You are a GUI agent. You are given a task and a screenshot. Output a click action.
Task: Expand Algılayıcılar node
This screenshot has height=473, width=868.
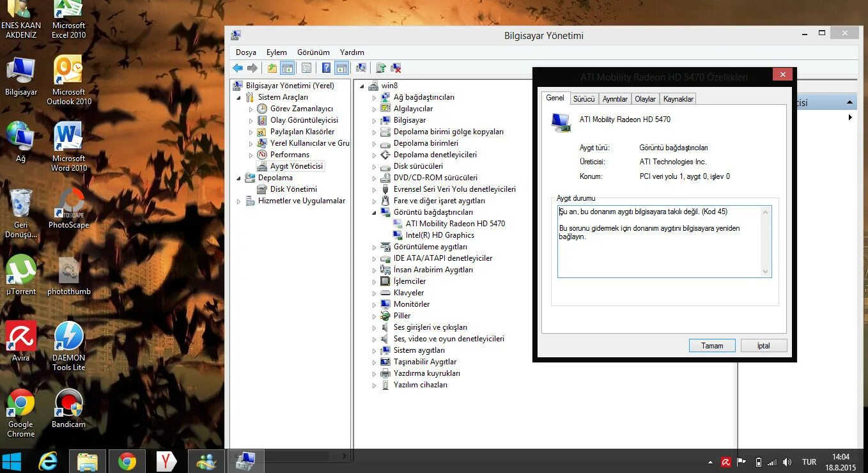(x=375, y=109)
